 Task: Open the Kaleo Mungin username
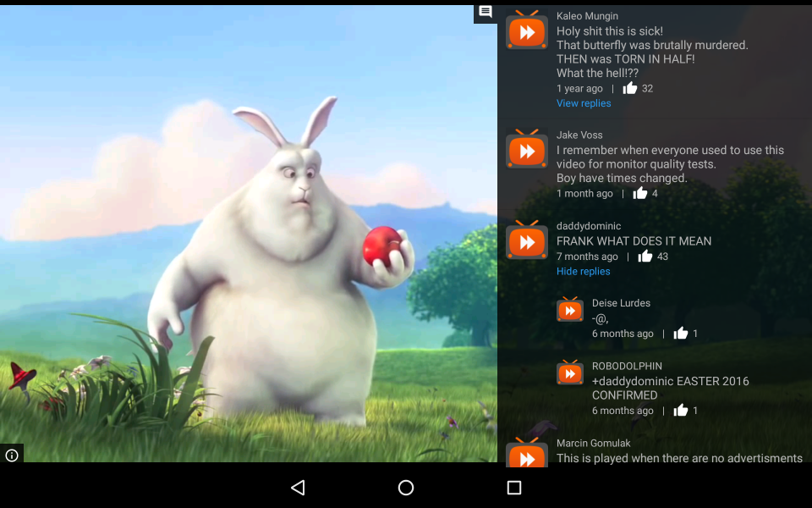point(587,16)
